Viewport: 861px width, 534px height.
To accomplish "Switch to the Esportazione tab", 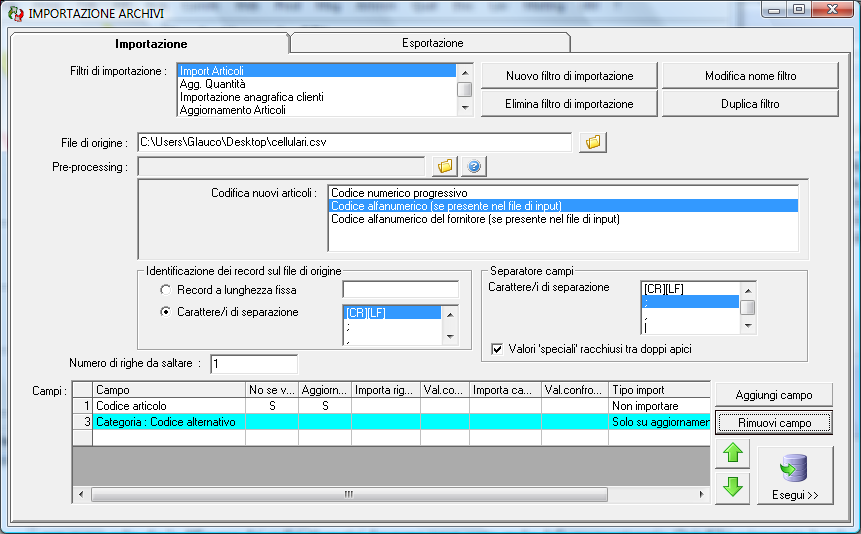I will point(432,43).
